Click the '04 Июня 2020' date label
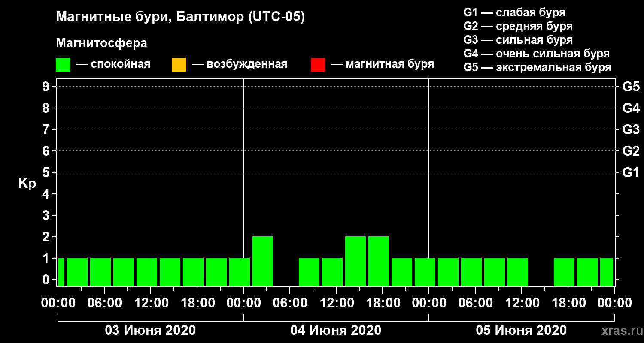 tap(336, 331)
